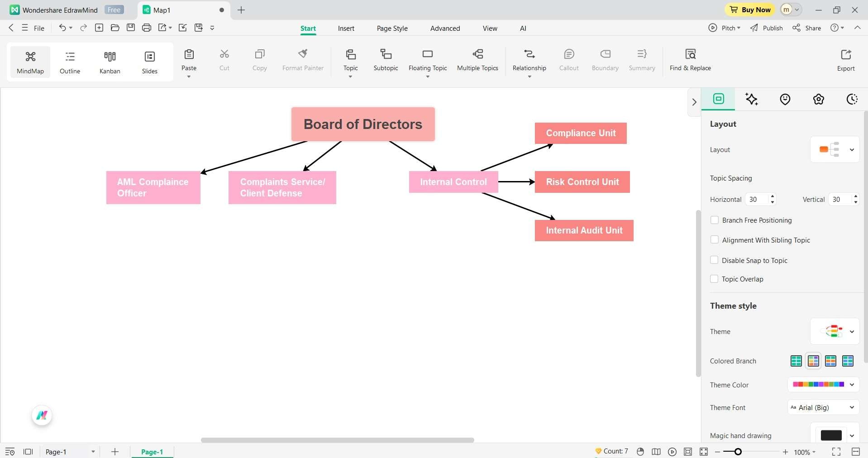Open the Kanban view

109,62
